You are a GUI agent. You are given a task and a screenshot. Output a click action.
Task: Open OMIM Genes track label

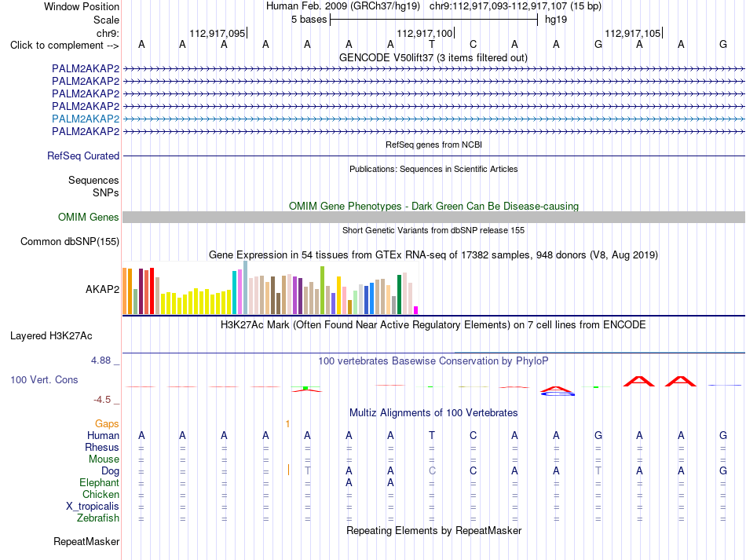coord(89,218)
